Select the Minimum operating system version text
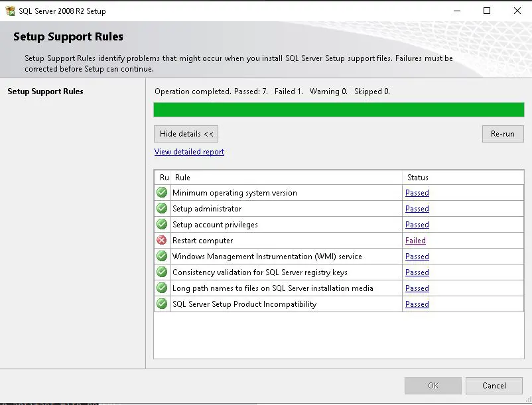Image resolution: width=532 pixels, height=405 pixels. [235, 193]
